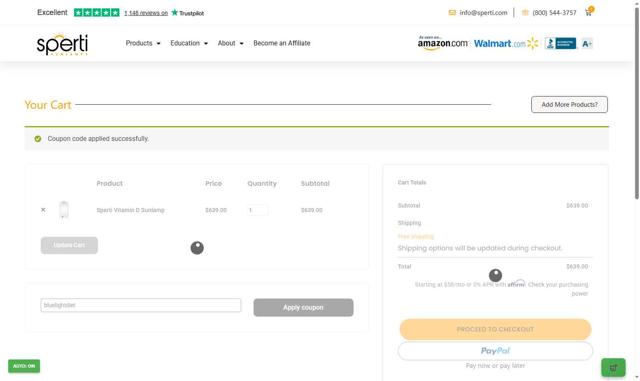Click the info@sperti.com email link
The height and width of the screenshot is (381, 640).
pos(483,13)
